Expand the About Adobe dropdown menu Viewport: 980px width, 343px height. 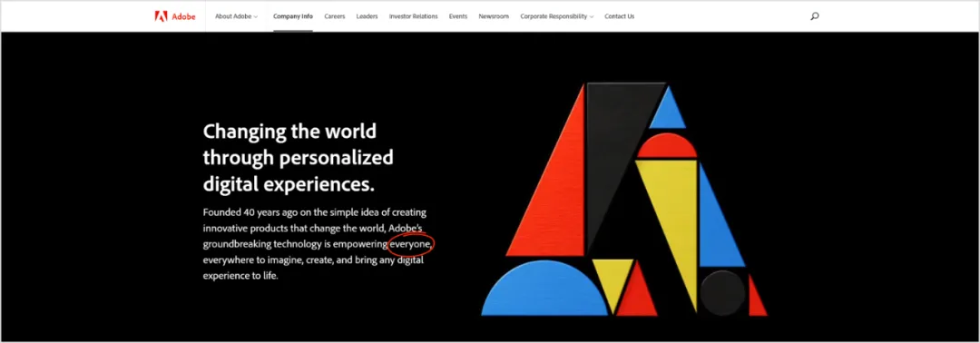[x=236, y=16]
